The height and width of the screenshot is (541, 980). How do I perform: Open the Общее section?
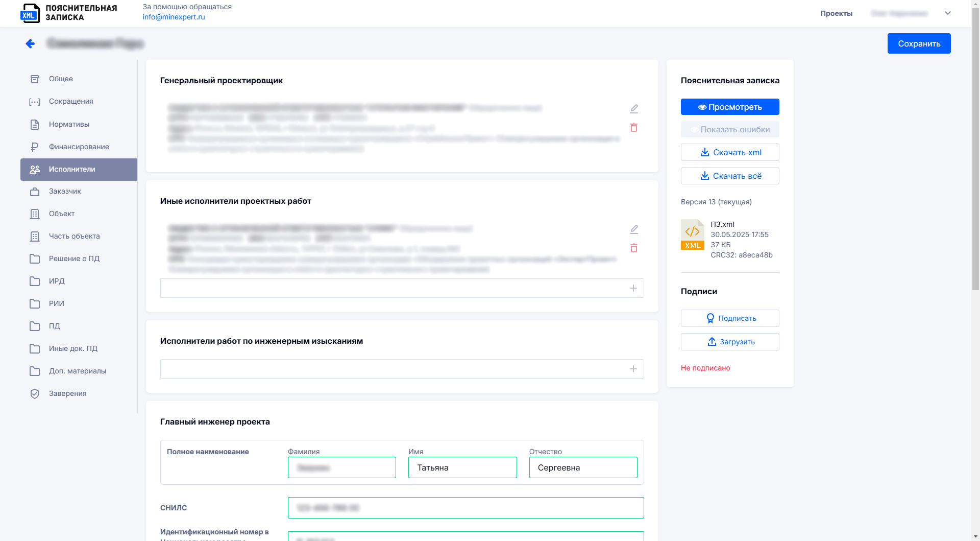pos(79,79)
